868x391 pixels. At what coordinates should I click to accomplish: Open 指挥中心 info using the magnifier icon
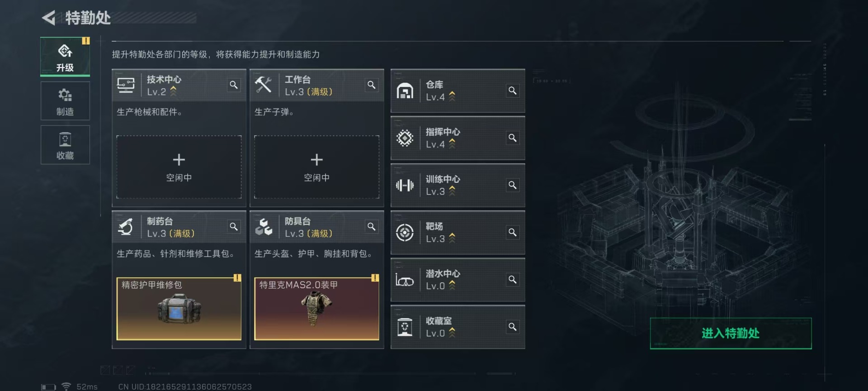coord(512,138)
